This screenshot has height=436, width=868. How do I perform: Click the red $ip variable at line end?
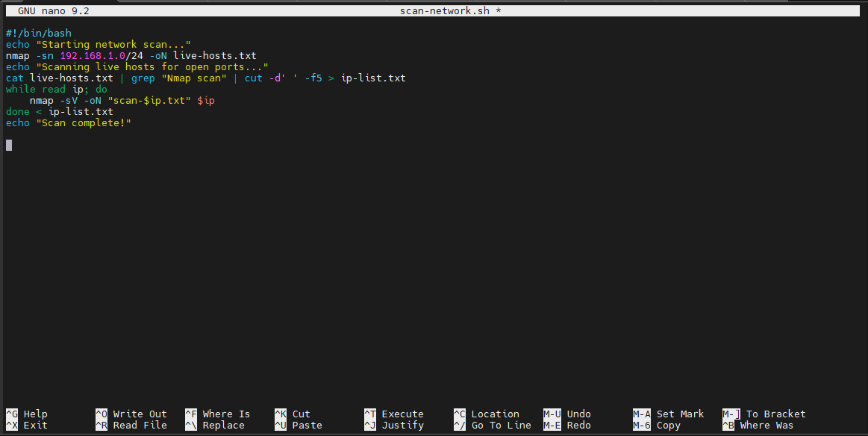click(x=206, y=100)
